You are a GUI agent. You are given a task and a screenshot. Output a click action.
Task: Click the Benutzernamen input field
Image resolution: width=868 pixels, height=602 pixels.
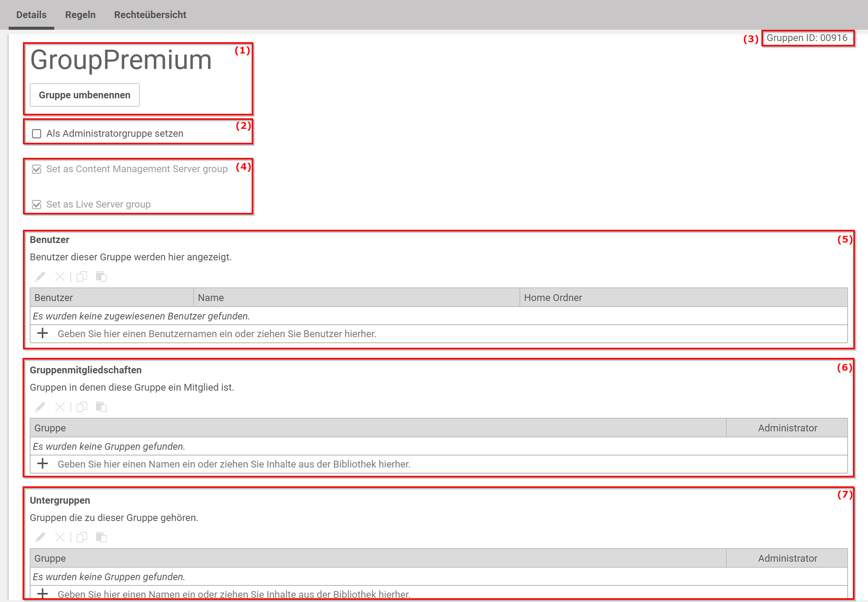(217, 334)
